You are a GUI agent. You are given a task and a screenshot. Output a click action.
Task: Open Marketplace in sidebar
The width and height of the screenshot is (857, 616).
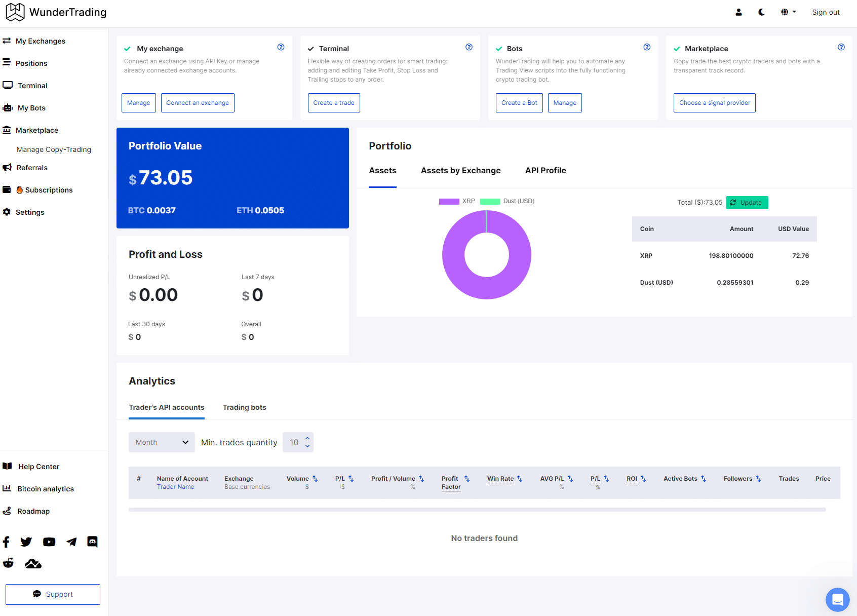coord(30,130)
